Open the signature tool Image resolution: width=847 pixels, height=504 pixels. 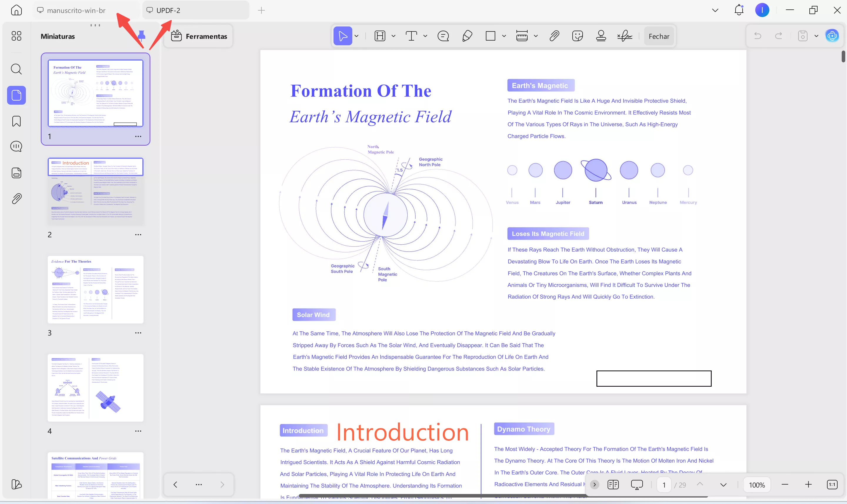pyautogui.click(x=625, y=36)
